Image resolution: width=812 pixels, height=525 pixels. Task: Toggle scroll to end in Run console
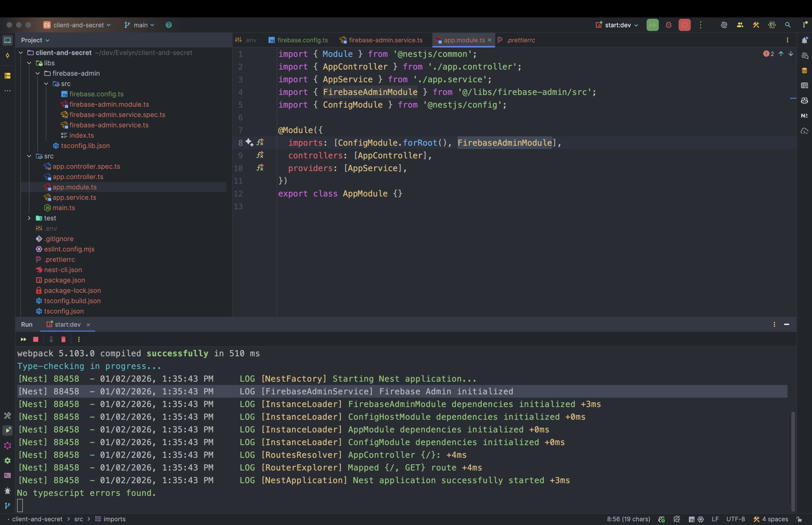51,339
